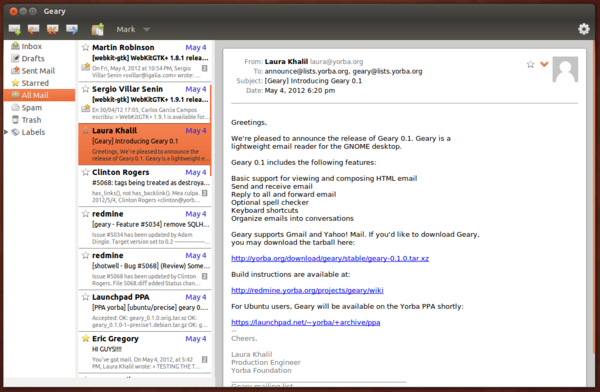
Task: Open the geary-0.1.0.tar.xz download link
Action: pyautogui.click(x=330, y=258)
